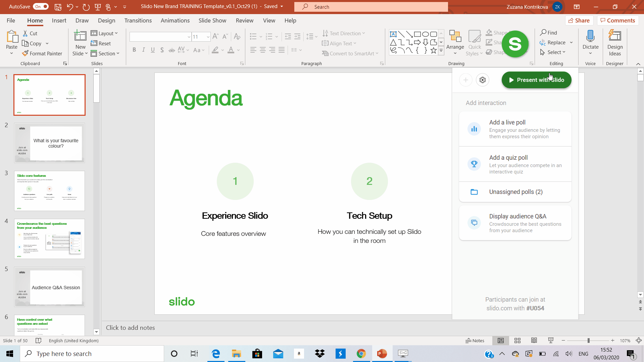
Task: Fit slide to current window
Action: pos(639,341)
